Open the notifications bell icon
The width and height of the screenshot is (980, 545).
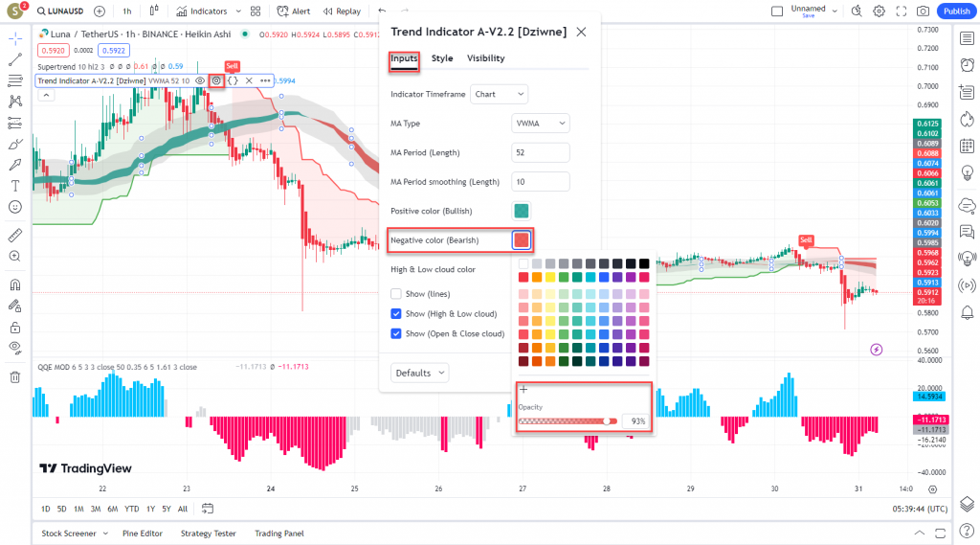pyautogui.click(x=967, y=312)
